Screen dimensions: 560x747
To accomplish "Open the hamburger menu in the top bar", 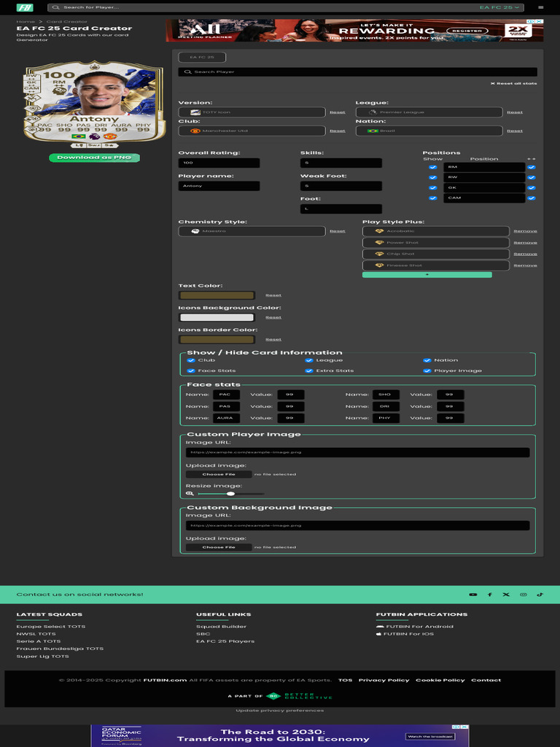I will coord(540,7).
